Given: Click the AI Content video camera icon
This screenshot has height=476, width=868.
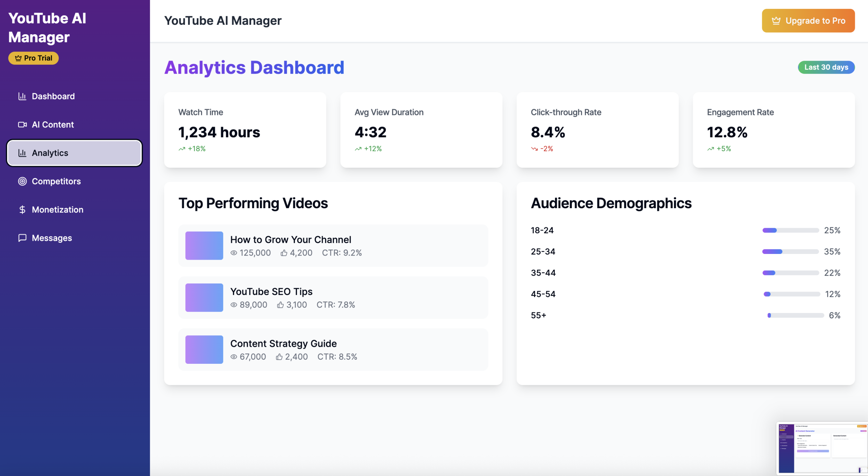Looking at the screenshot, I should [x=22, y=124].
